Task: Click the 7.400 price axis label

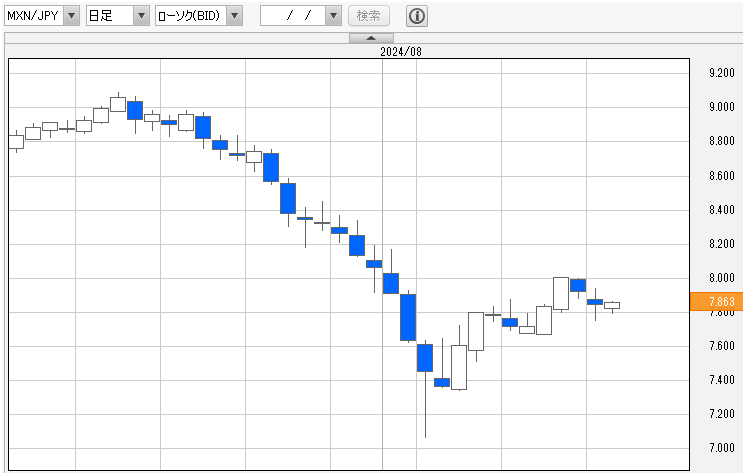Action: pyautogui.click(x=722, y=380)
